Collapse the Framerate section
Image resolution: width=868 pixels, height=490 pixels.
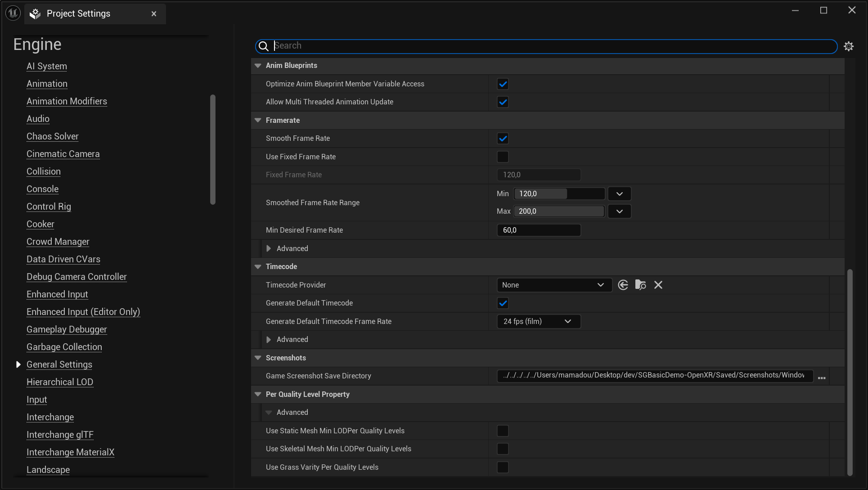(257, 120)
